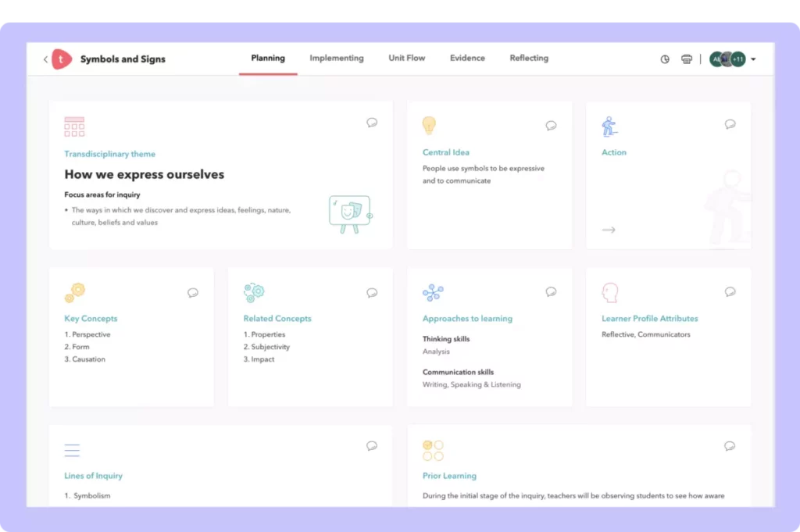
Task: Click the theatre masks illustration thumbnail
Action: point(349,213)
